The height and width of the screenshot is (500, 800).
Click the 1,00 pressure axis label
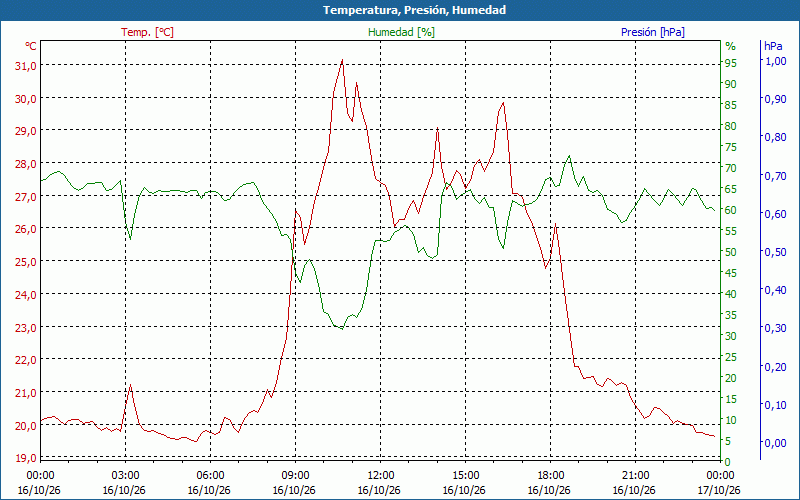pos(776,61)
